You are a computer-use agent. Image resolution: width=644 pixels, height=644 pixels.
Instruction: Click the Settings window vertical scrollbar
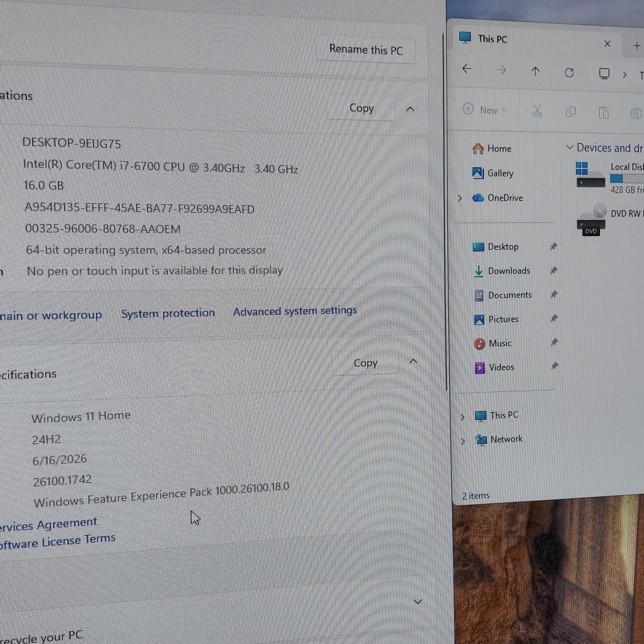coord(444,212)
